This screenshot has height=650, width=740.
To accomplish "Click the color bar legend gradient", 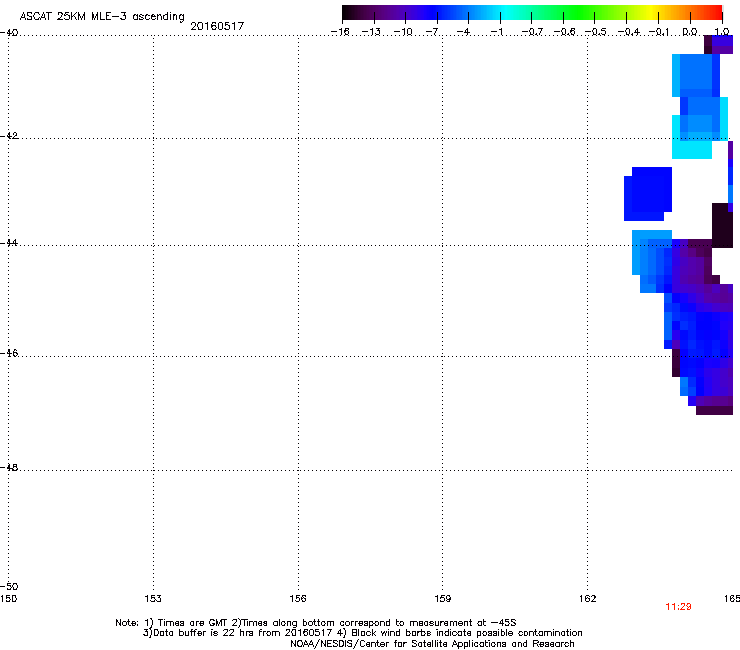I will tap(532, 13).
